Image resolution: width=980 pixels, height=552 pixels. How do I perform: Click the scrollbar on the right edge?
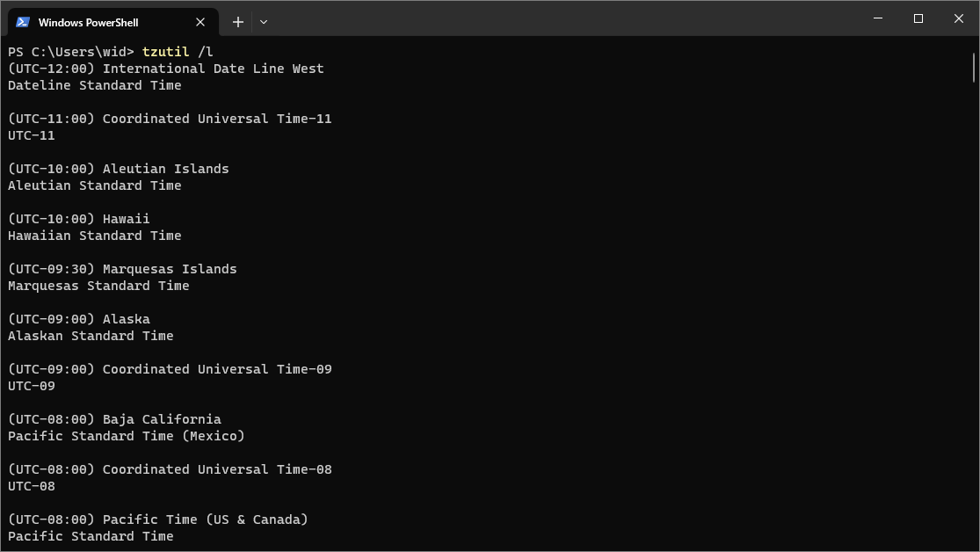pos(974,66)
